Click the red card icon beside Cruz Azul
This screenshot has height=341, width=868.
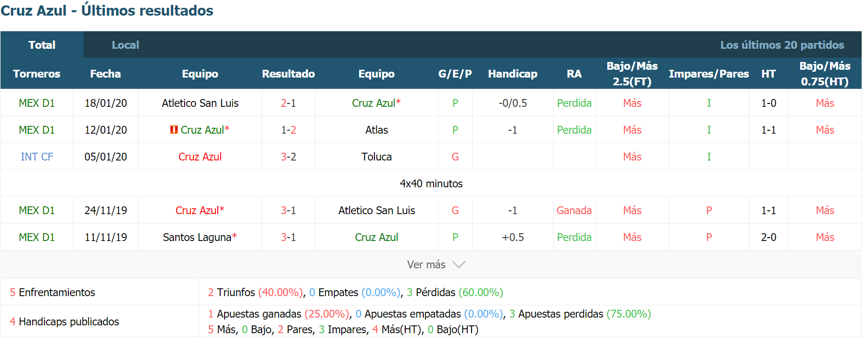(x=174, y=130)
